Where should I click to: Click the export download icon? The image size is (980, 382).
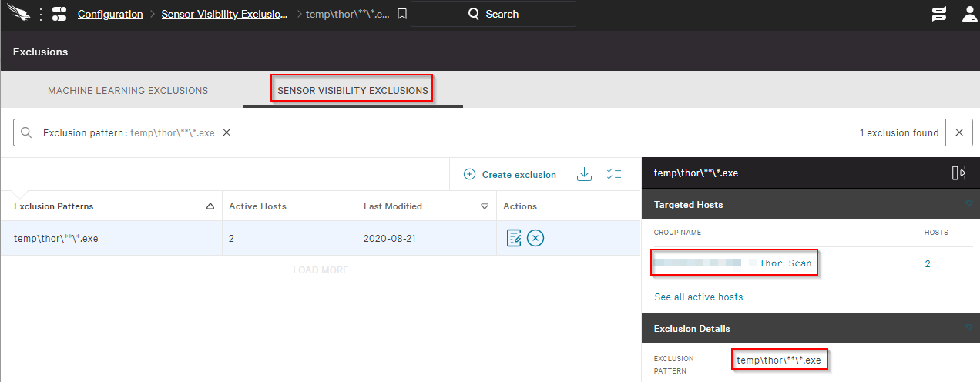(585, 174)
